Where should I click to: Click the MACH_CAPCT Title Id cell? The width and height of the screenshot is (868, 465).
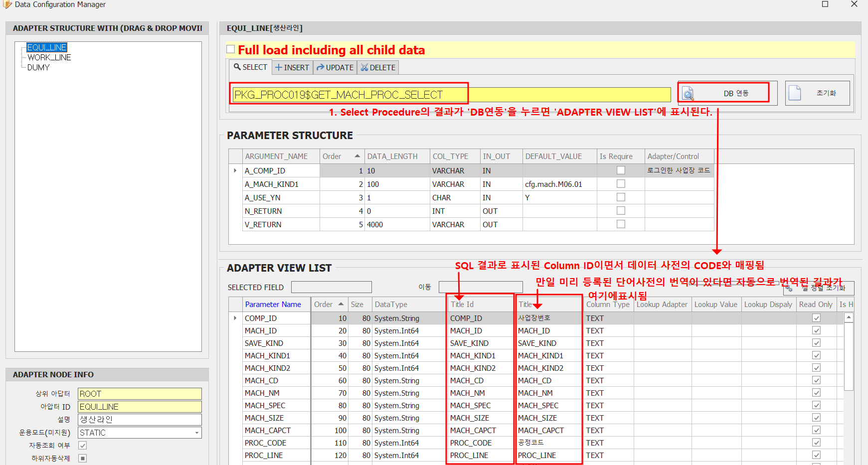pos(480,430)
